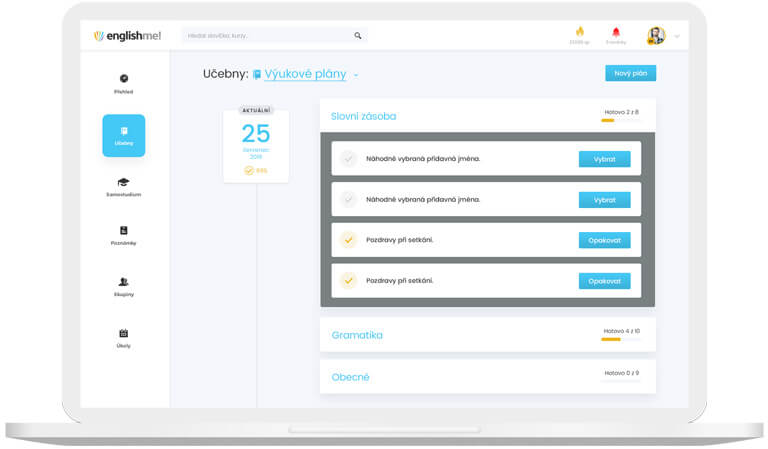Click the flame XP streak icon
The height and width of the screenshot is (449, 768).
click(579, 33)
